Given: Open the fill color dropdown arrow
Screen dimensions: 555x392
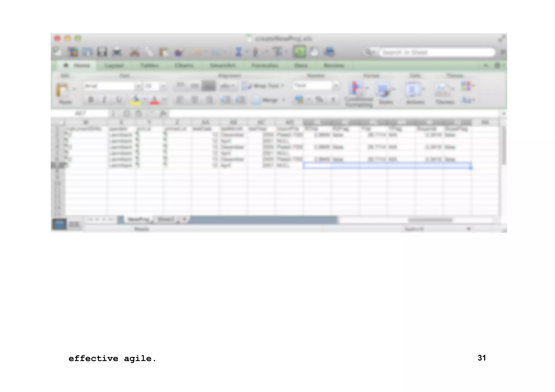Looking at the screenshot, I should [x=145, y=100].
